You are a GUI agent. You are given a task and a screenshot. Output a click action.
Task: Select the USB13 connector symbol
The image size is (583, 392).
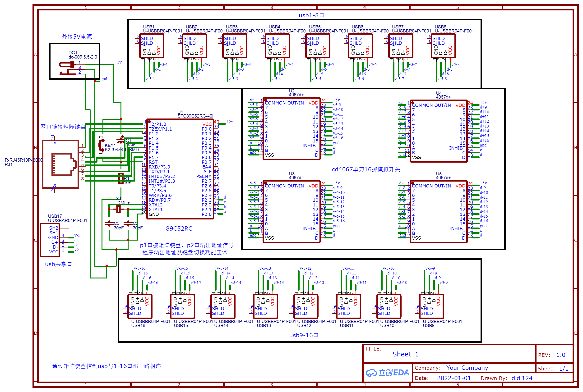click(266, 306)
